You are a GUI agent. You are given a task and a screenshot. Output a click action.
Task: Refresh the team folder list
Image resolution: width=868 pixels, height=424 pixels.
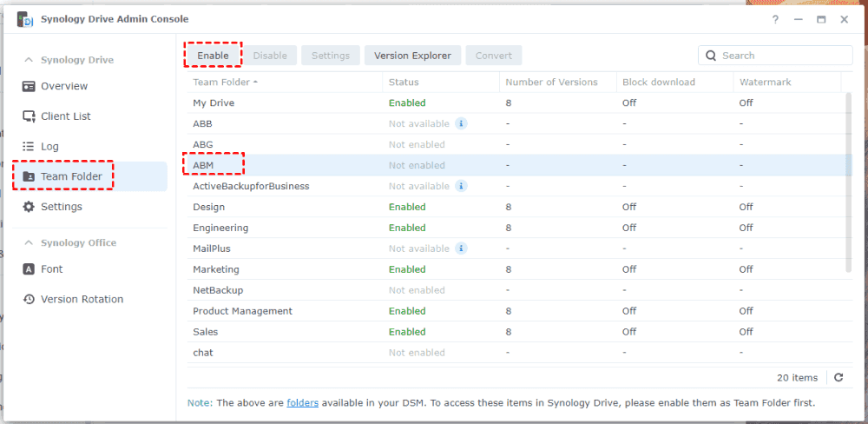pos(838,377)
